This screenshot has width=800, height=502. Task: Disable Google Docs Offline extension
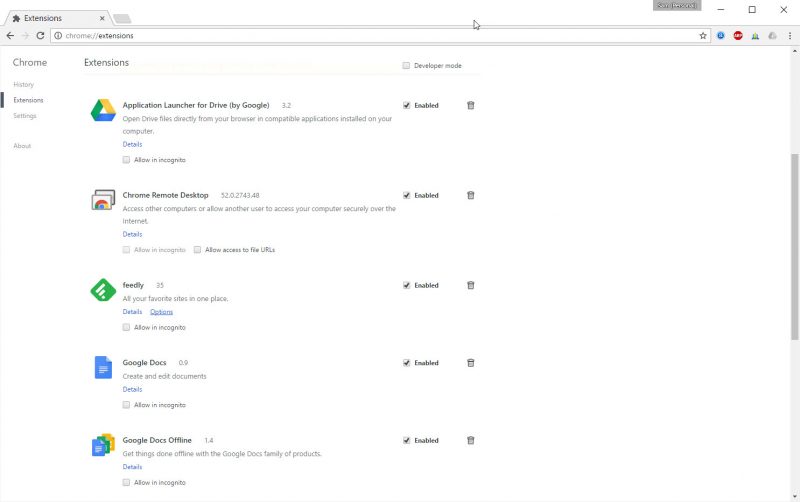pos(407,440)
